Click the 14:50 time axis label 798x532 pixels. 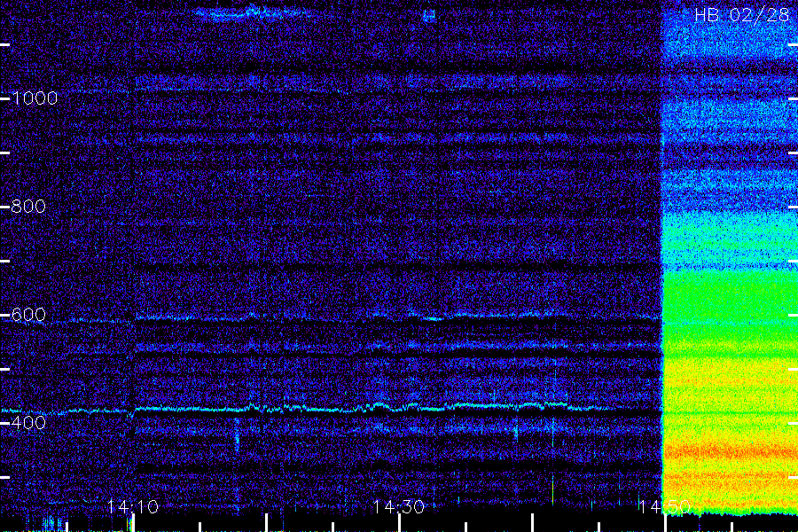point(665,506)
